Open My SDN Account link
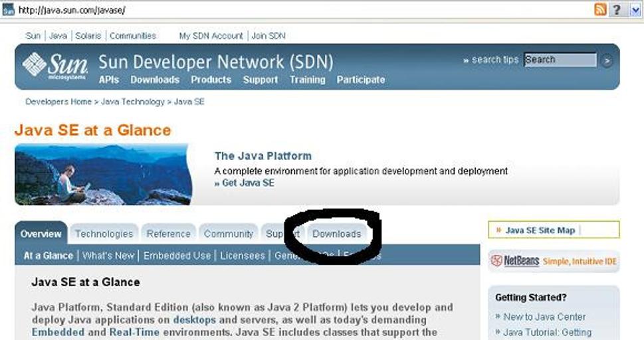The image size is (644, 340). click(211, 36)
